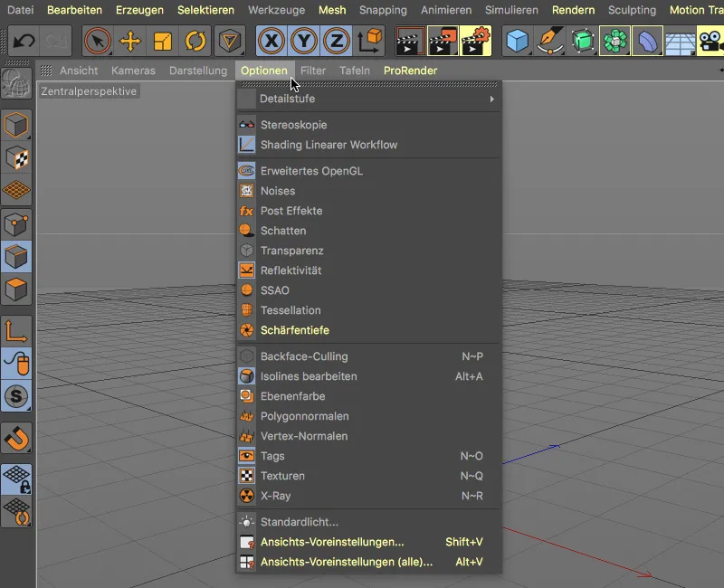Toggle Snap magnet icon
This screenshot has width=724, height=588.
16,438
